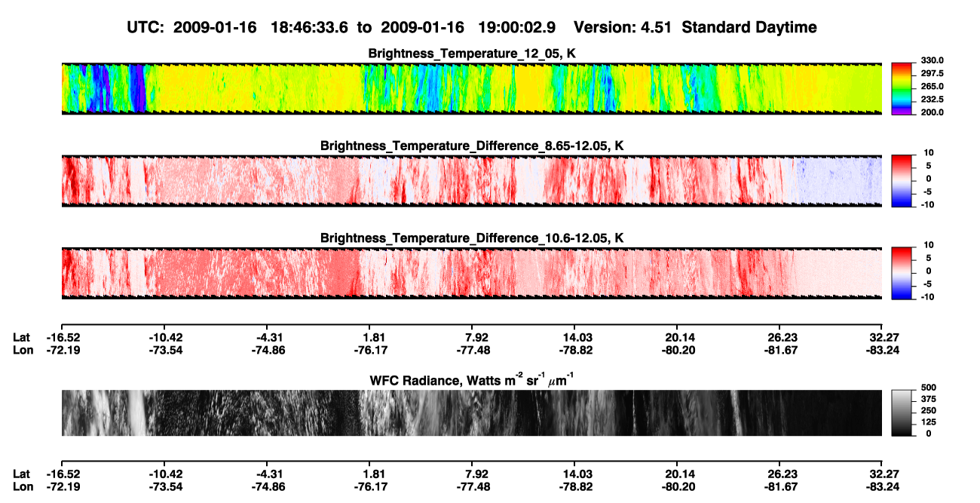
Task: Click the 5 tick of 10.6-12.05 colorbar
Action: pyautogui.click(x=929, y=258)
